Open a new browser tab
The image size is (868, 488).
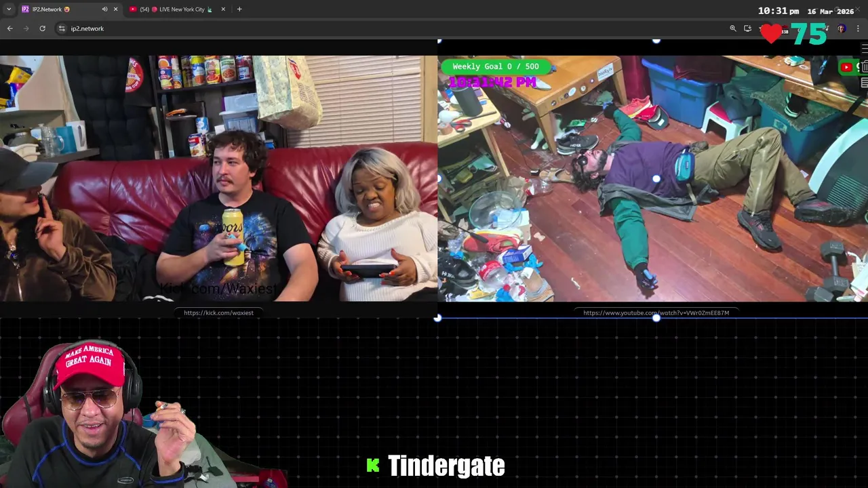tap(239, 9)
